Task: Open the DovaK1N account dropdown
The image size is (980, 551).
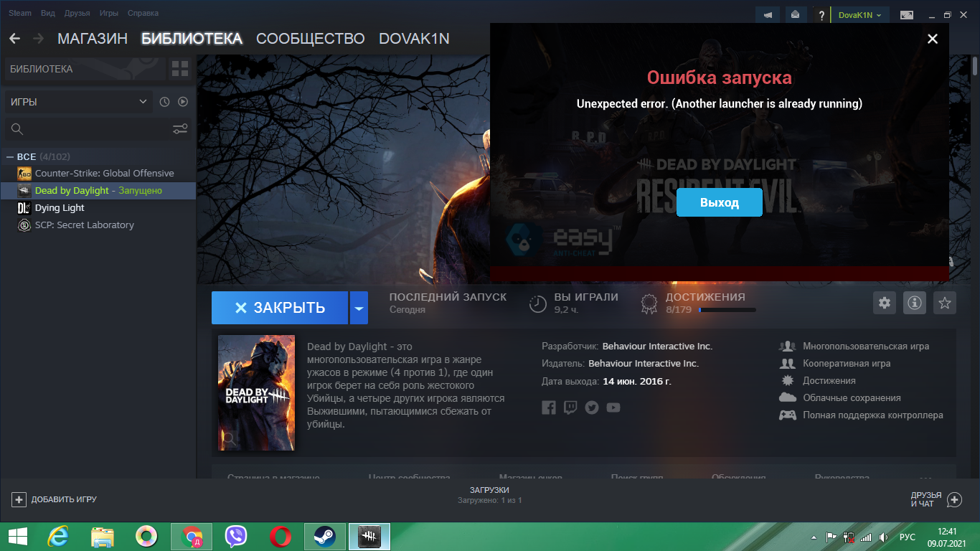Action: (x=860, y=15)
